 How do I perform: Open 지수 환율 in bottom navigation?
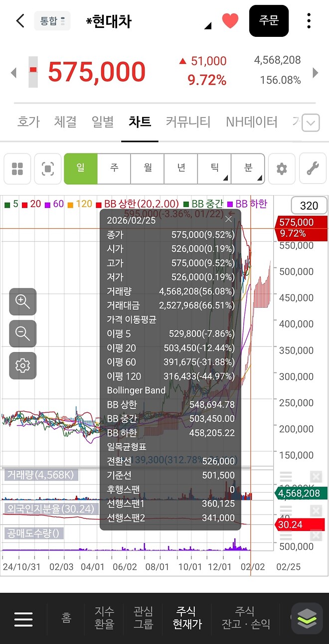105,618
